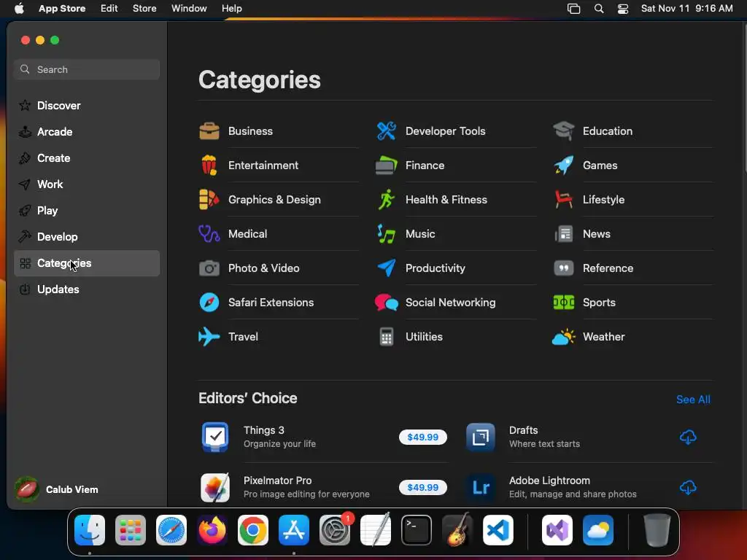Click the Weather cloud and sun icon
Viewport: 747px width, 560px height.
563,337
